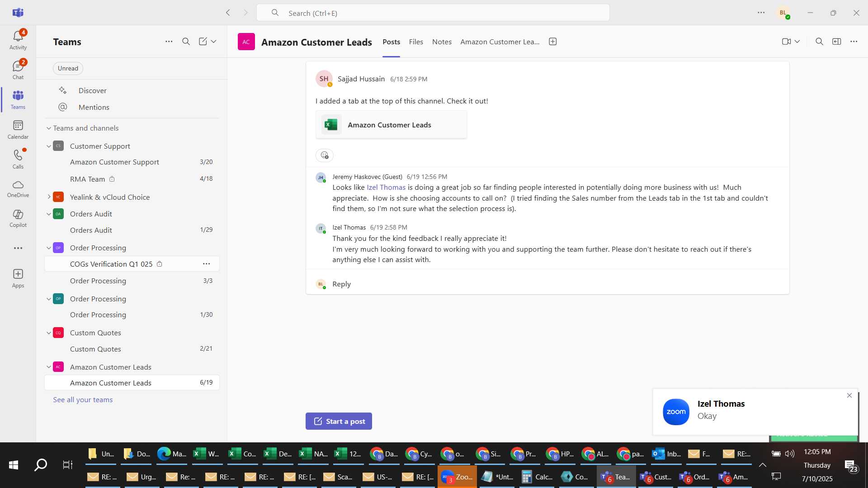
Task: Add a tab to the channel
Action: 552,42
